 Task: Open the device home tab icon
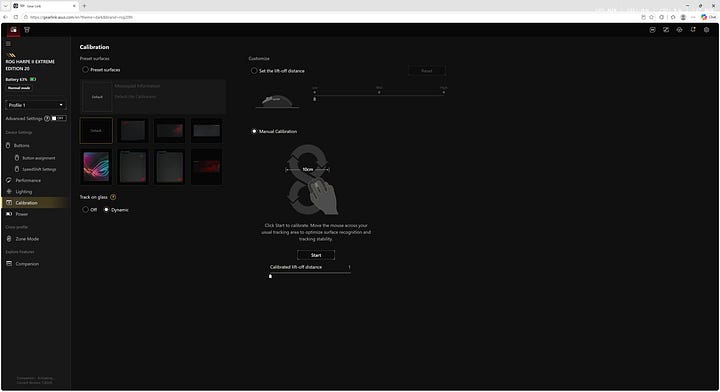click(13, 30)
